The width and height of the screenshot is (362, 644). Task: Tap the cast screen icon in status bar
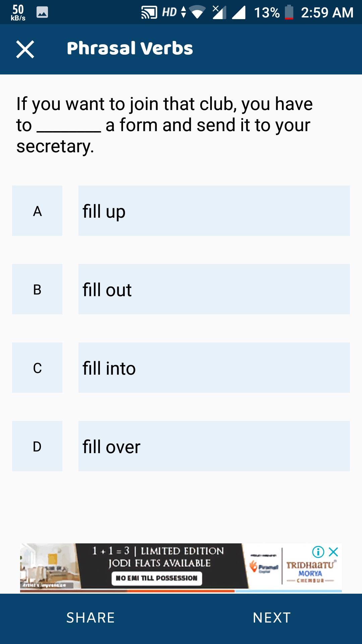[149, 13]
